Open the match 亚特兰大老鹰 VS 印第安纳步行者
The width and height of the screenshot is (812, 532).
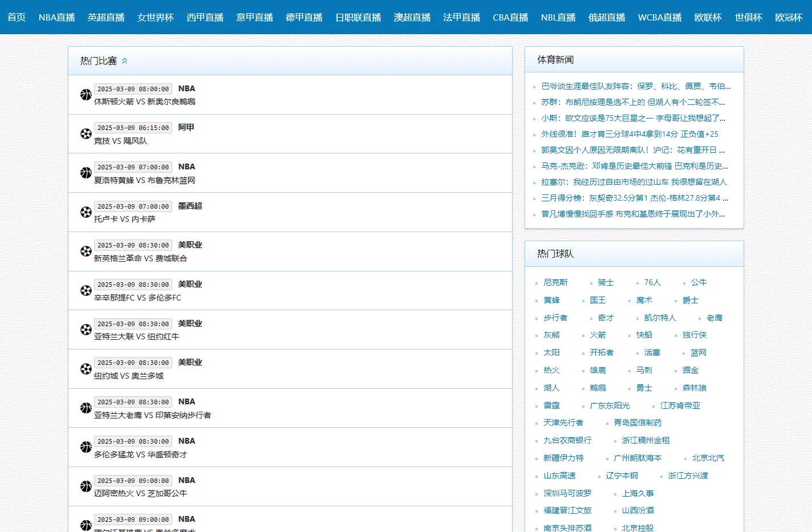[153, 415]
